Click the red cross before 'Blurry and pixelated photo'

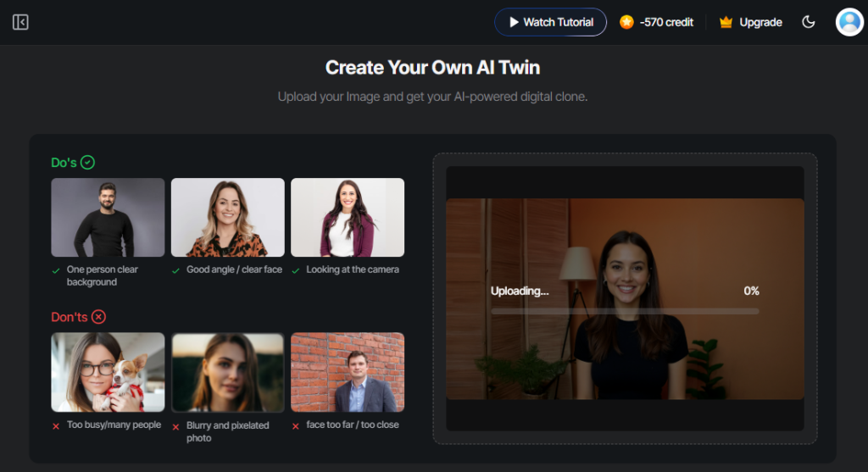175,426
